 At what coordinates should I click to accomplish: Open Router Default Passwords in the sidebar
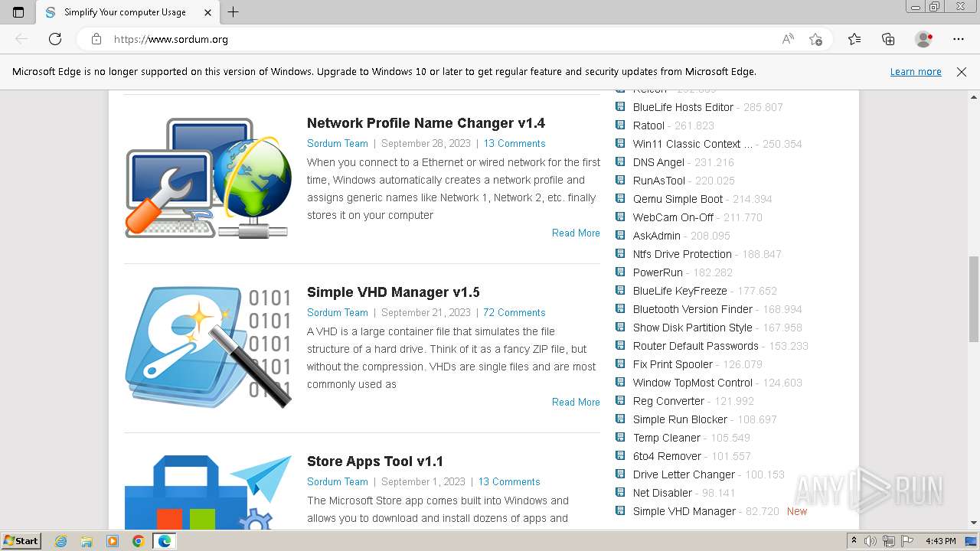(696, 346)
